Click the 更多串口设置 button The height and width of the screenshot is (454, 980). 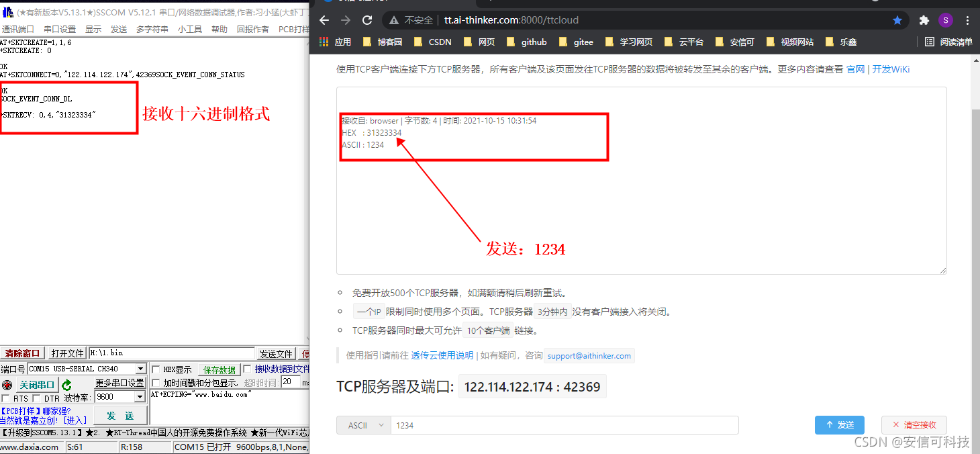pos(120,383)
